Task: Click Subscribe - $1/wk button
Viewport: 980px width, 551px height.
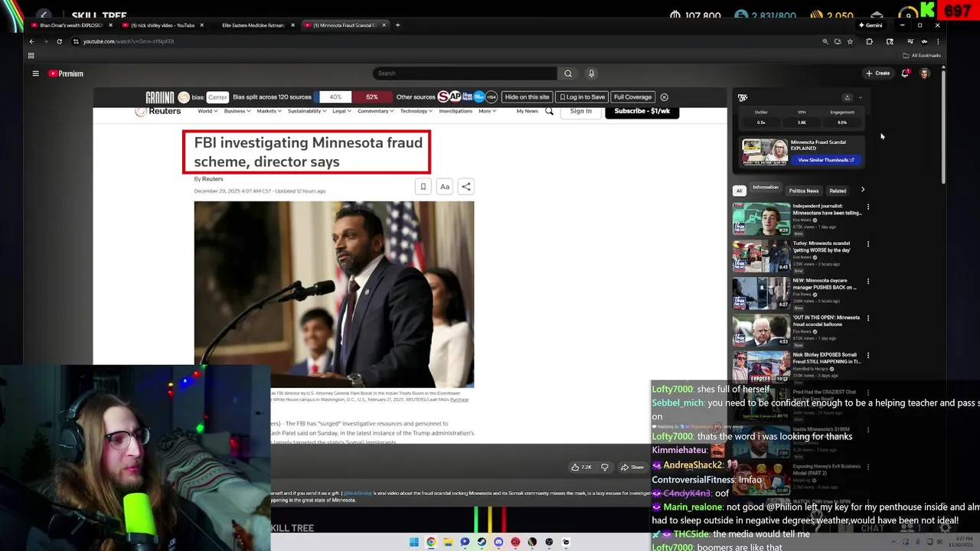Action: point(642,112)
